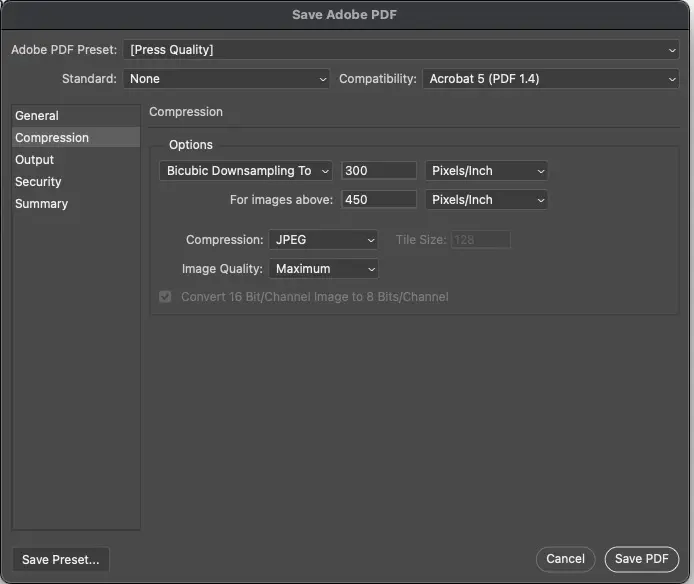Click the Compression panel heading text
Image resolution: width=694 pixels, height=584 pixels.
coord(186,112)
